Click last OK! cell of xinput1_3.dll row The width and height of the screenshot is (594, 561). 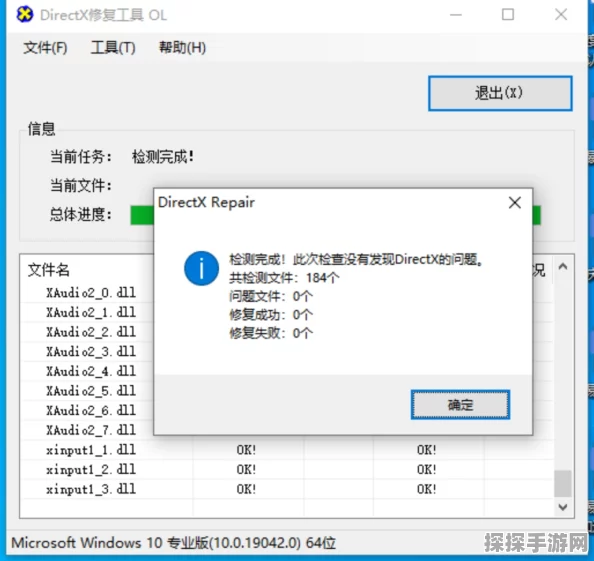[427, 489]
